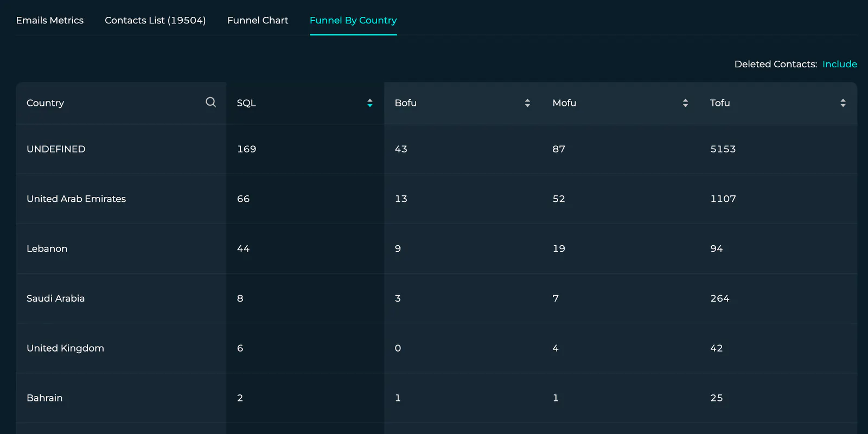Click United Kingdom's Tofu value 42
The width and height of the screenshot is (868, 434).
(x=717, y=348)
